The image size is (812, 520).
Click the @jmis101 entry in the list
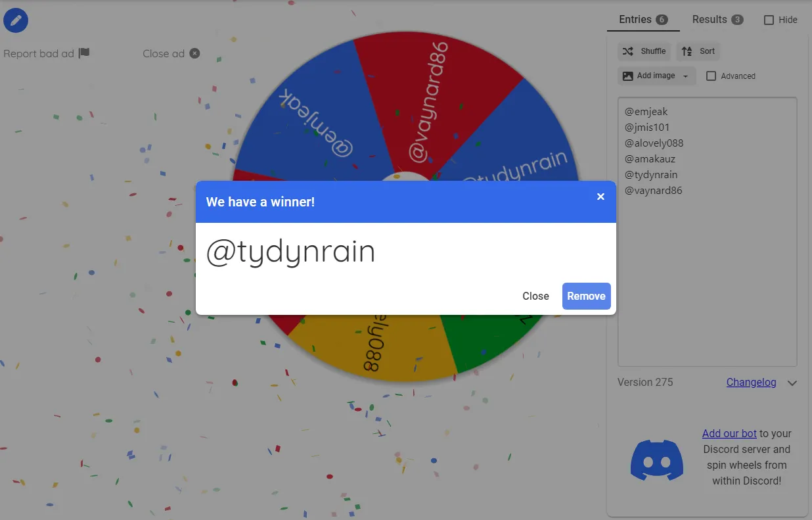(x=647, y=128)
